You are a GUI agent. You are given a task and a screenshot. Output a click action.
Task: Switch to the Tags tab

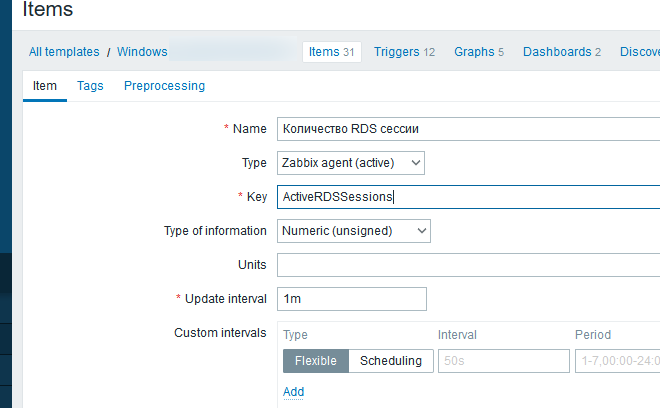[x=90, y=86]
